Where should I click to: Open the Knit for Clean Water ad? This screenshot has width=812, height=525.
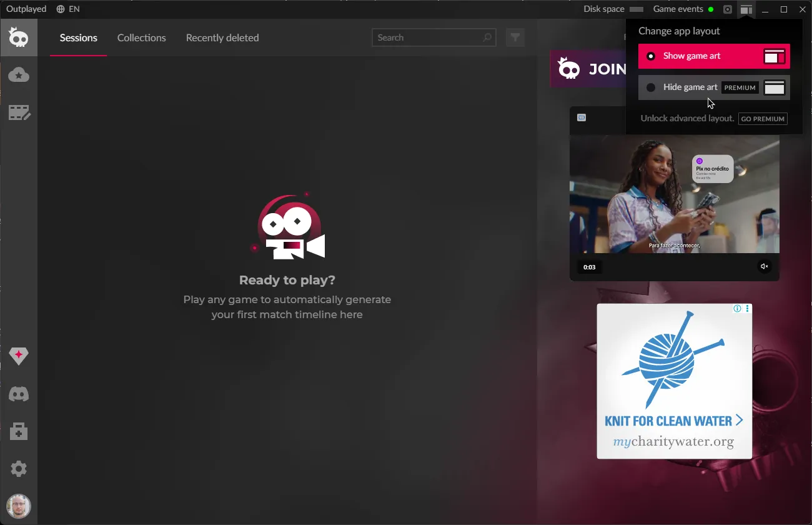(675, 381)
